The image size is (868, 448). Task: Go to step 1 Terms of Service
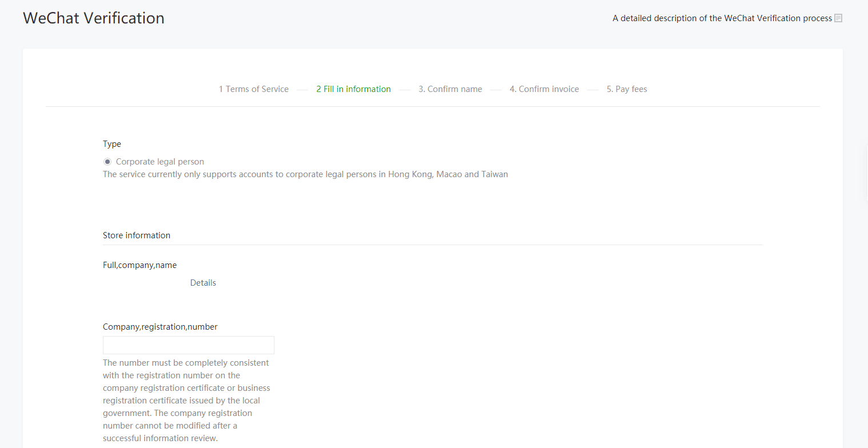pos(254,89)
